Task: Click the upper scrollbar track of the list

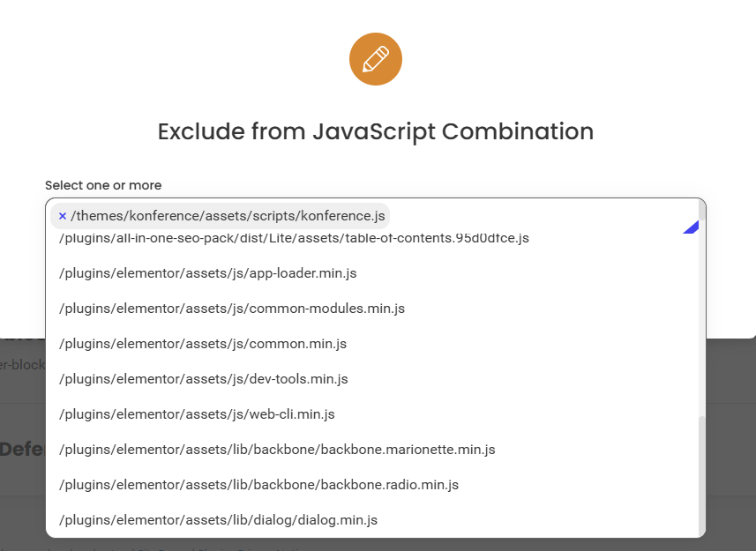Action: coord(702,309)
